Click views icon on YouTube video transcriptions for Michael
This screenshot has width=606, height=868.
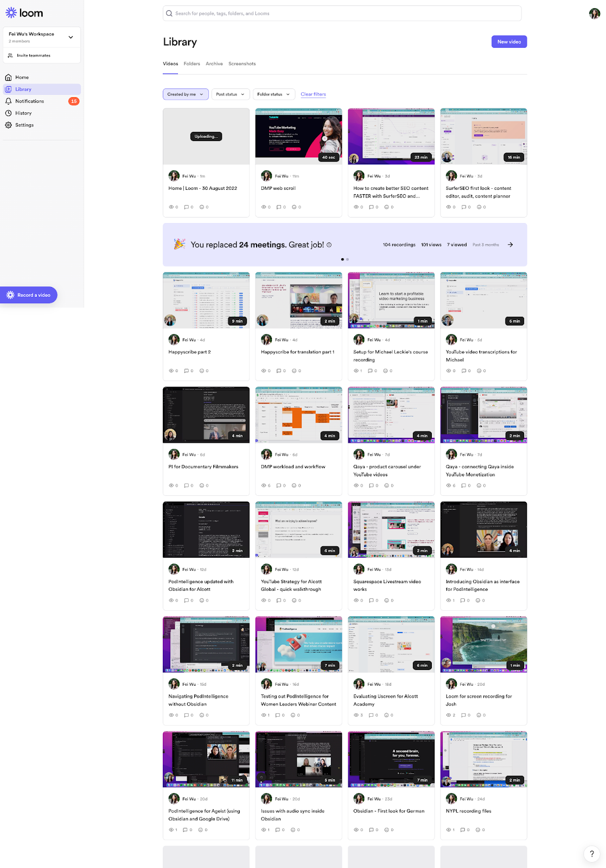point(449,371)
